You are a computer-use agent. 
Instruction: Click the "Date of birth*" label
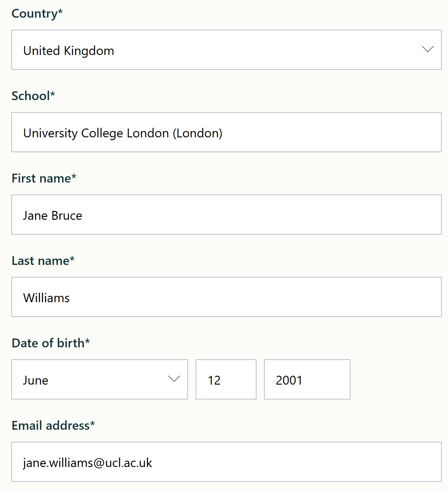pos(50,343)
